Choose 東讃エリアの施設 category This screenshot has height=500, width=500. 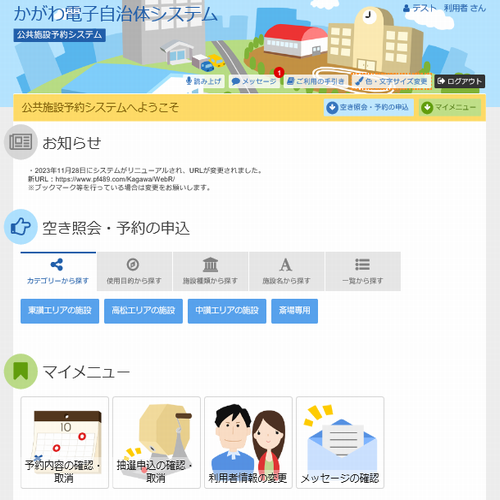click(60, 311)
